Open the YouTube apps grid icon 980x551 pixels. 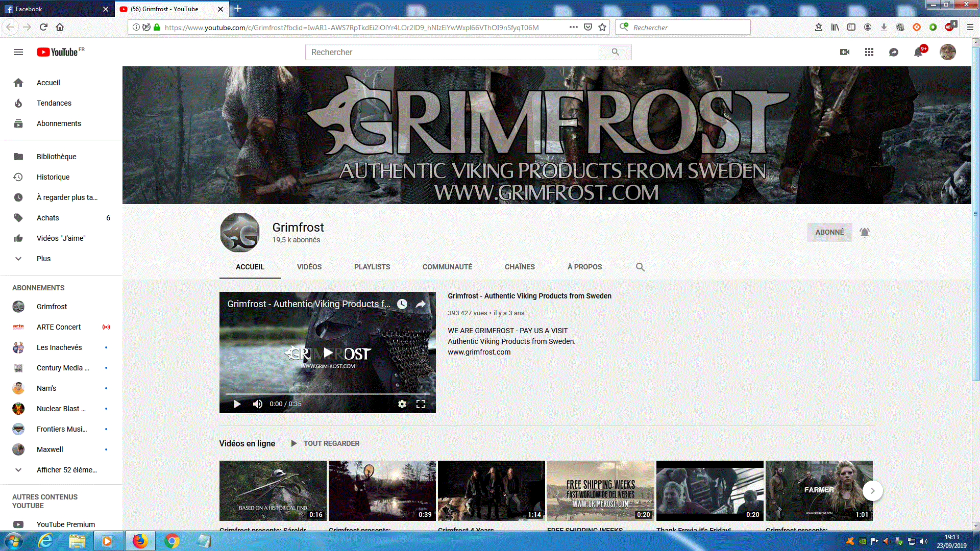[x=869, y=52]
